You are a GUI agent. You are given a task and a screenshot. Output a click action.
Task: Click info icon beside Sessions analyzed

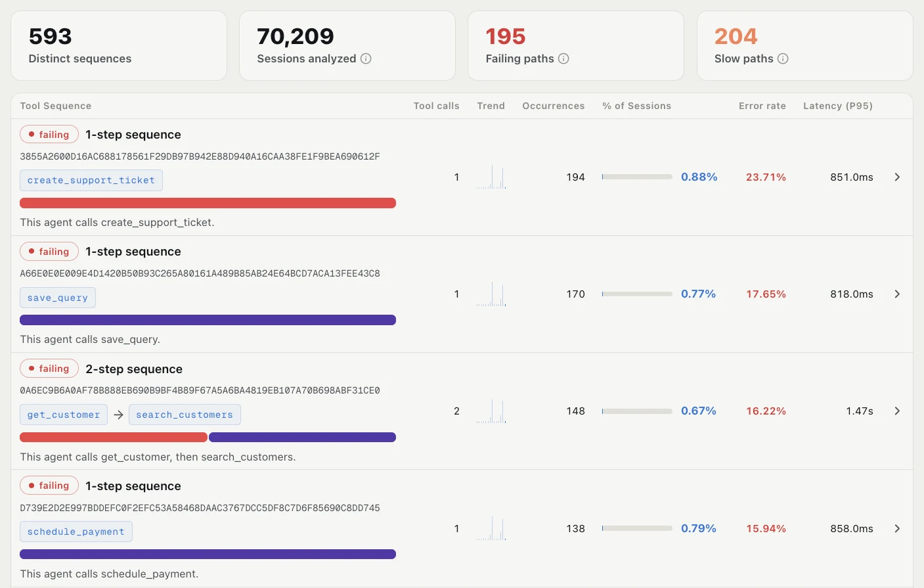(x=366, y=58)
